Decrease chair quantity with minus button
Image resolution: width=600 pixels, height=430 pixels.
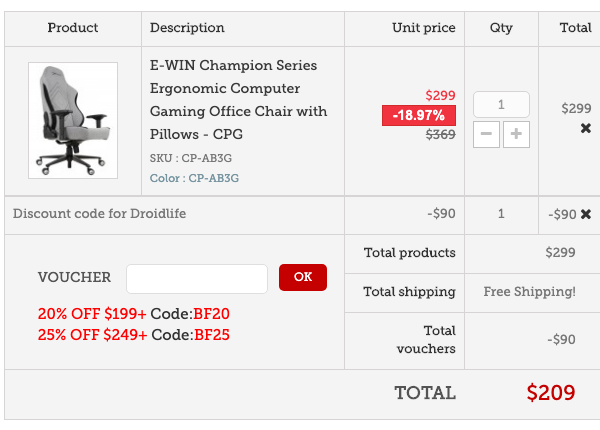click(486, 134)
